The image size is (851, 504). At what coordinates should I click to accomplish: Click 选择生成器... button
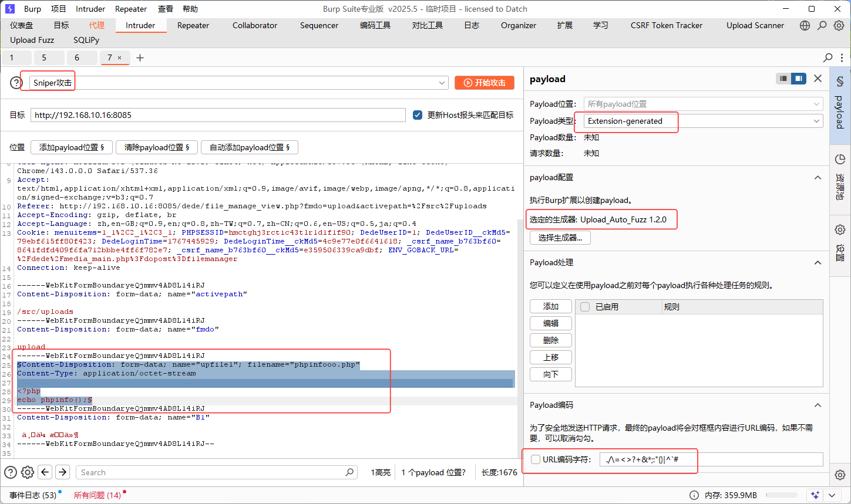(560, 238)
